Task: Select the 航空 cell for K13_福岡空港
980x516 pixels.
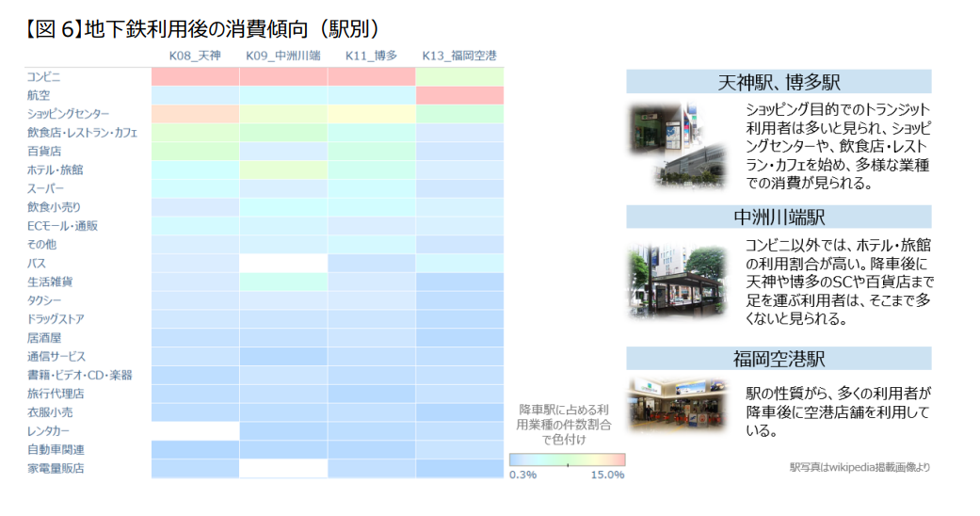Action: point(459,95)
